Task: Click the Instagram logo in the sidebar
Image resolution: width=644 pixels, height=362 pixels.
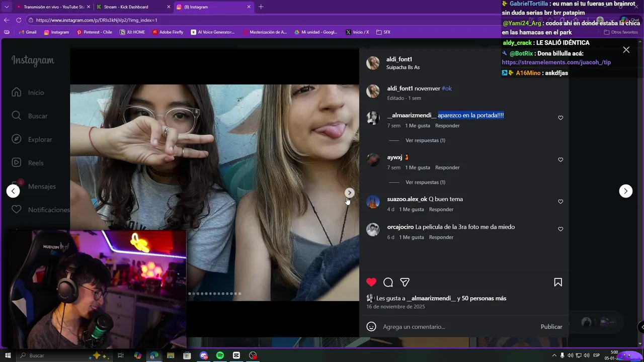Action: [33, 61]
